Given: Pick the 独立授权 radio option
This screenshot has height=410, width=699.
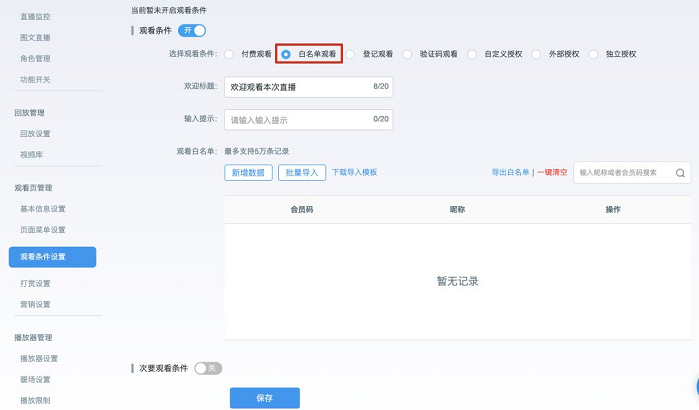Looking at the screenshot, I should pyautogui.click(x=594, y=54).
